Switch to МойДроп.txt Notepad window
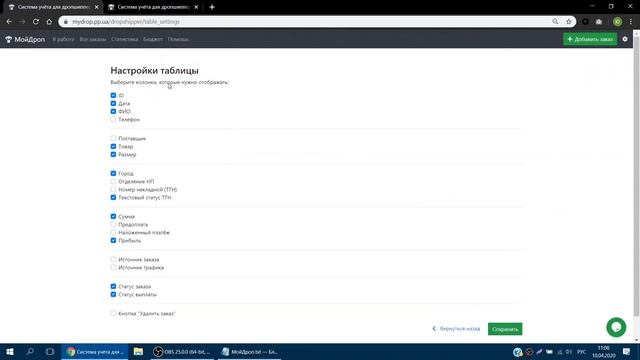Viewport: 640px width, 360px height. pos(249,351)
